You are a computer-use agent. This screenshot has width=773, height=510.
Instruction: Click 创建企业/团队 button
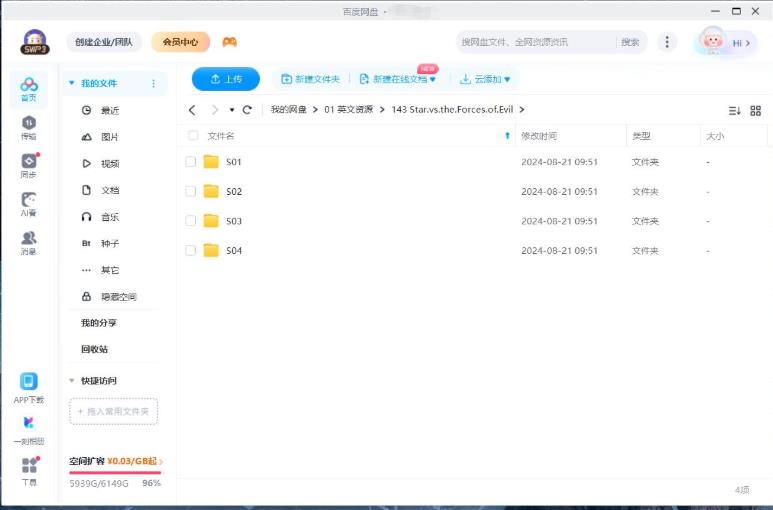104,42
